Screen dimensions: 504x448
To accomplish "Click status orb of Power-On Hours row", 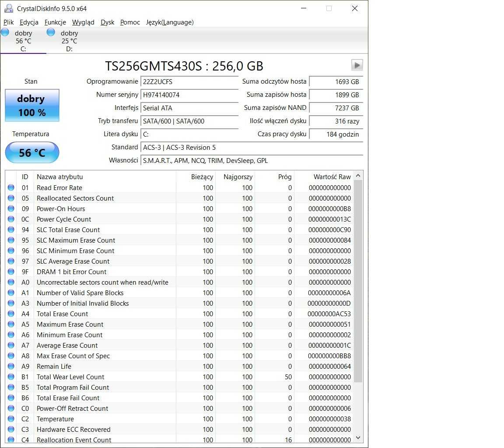I will (11, 208).
